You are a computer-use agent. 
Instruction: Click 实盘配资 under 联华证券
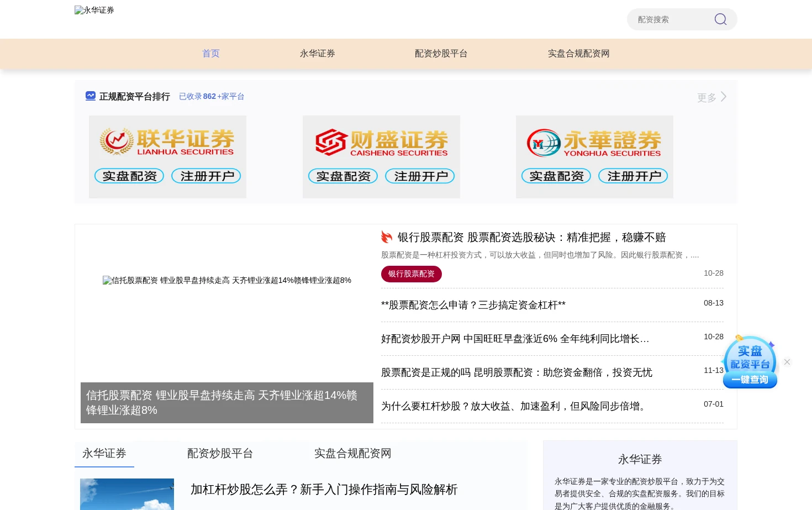pos(129,176)
